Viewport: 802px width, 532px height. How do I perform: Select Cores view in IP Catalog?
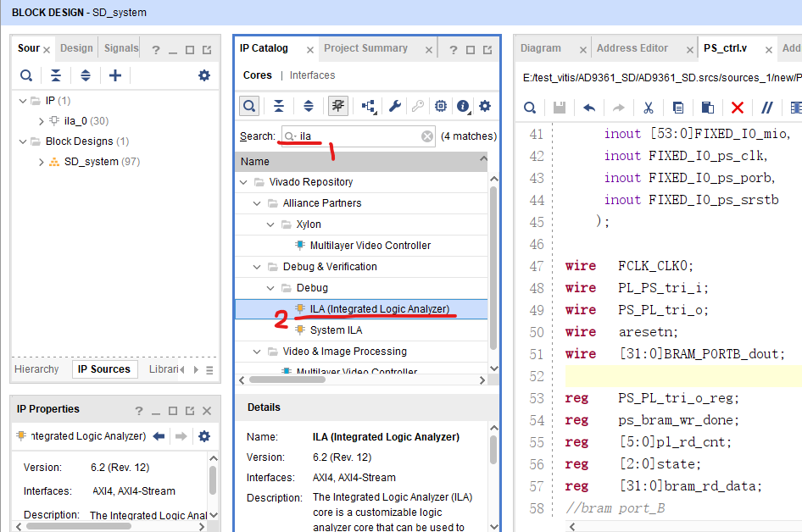click(x=257, y=75)
